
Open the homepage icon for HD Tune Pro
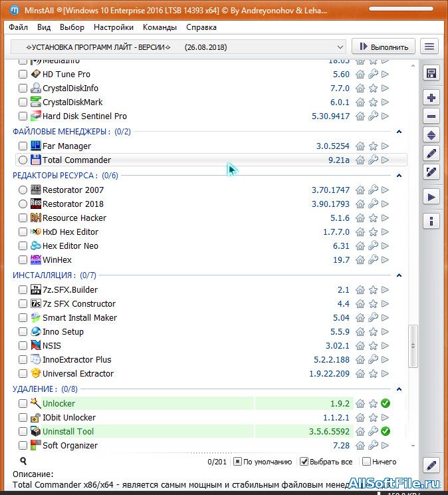(x=360, y=75)
